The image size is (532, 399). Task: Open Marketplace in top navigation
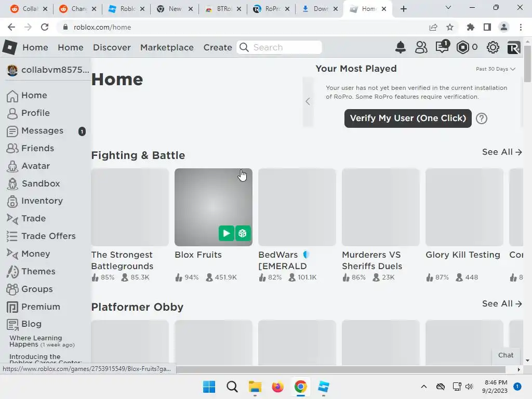pos(167,47)
